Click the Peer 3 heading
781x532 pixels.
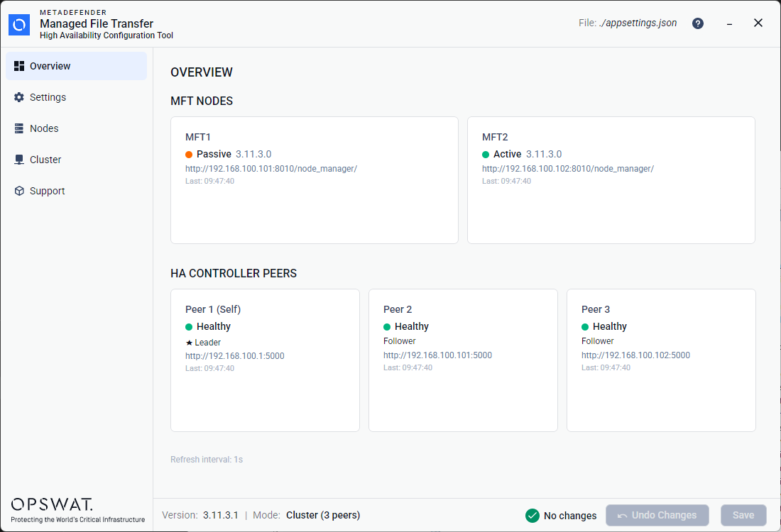coord(595,309)
